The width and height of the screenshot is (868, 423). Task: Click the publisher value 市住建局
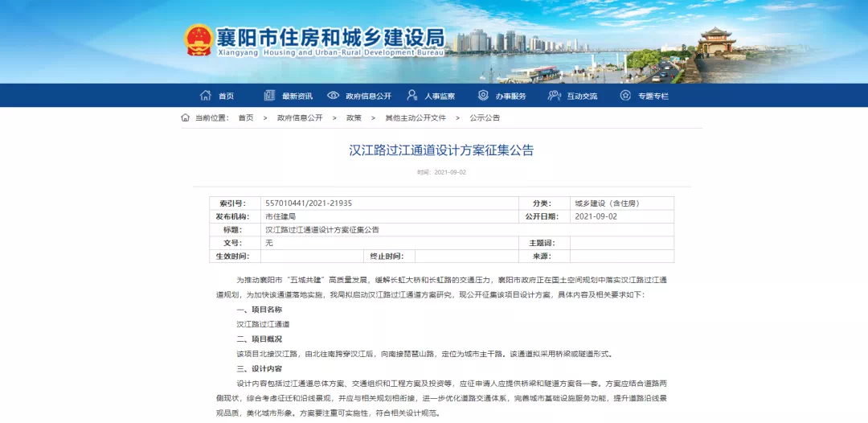[x=280, y=216]
